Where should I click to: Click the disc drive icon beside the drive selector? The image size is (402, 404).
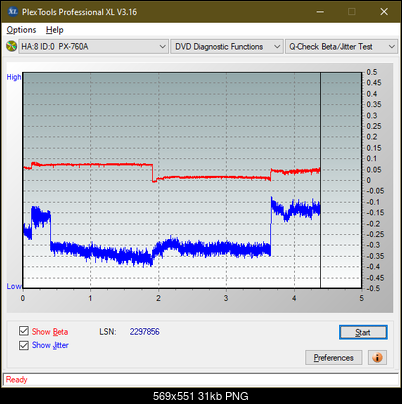pyautogui.click(x=11, y=46)
